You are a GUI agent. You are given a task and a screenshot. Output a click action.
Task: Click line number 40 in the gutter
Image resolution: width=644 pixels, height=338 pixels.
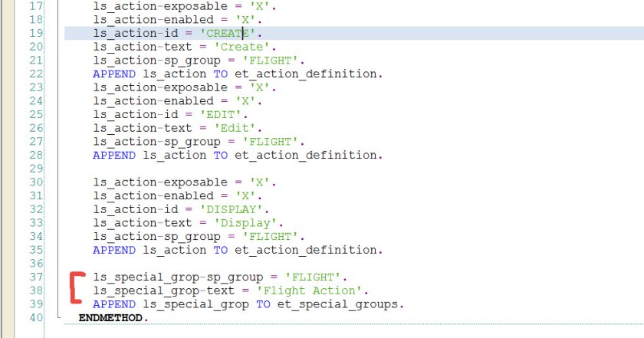(36, 318)
